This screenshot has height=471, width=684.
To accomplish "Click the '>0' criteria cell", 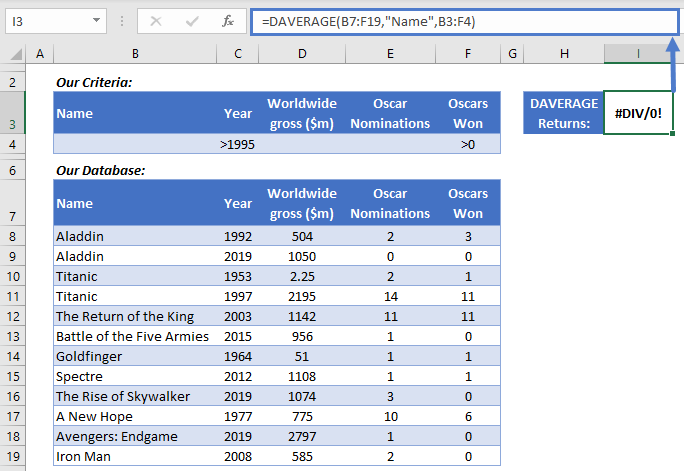I will point(468,144).
